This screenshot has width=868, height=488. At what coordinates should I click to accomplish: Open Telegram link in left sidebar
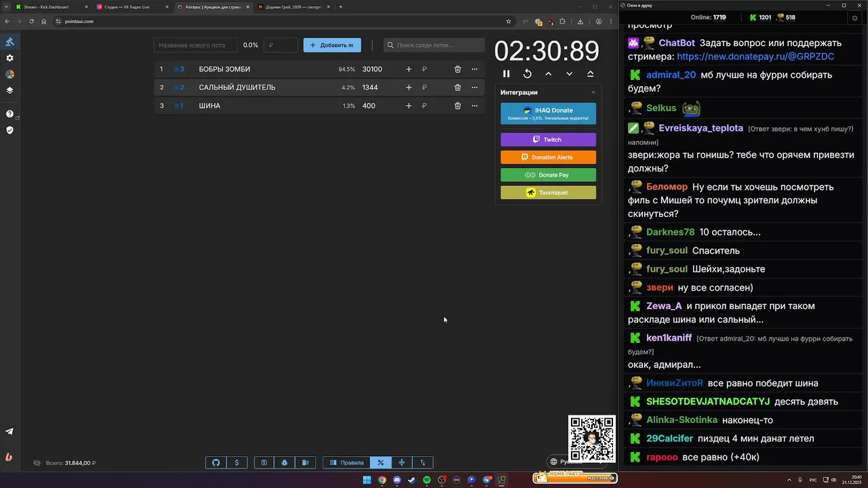click(9, 431)
